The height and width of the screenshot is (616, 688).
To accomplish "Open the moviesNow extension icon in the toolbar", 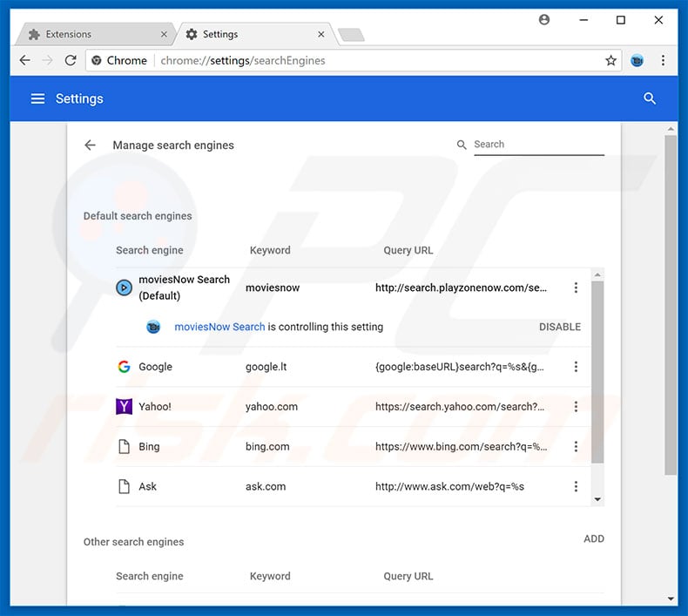I will tap(637, 60).
